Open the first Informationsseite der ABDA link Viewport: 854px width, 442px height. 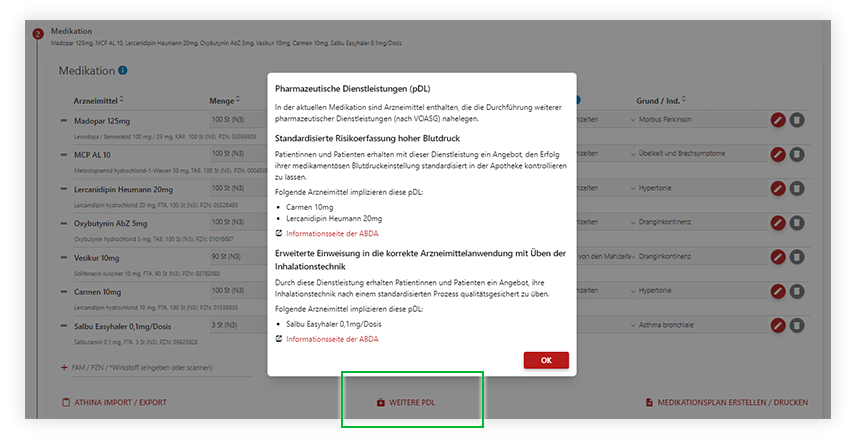(331, 233)
